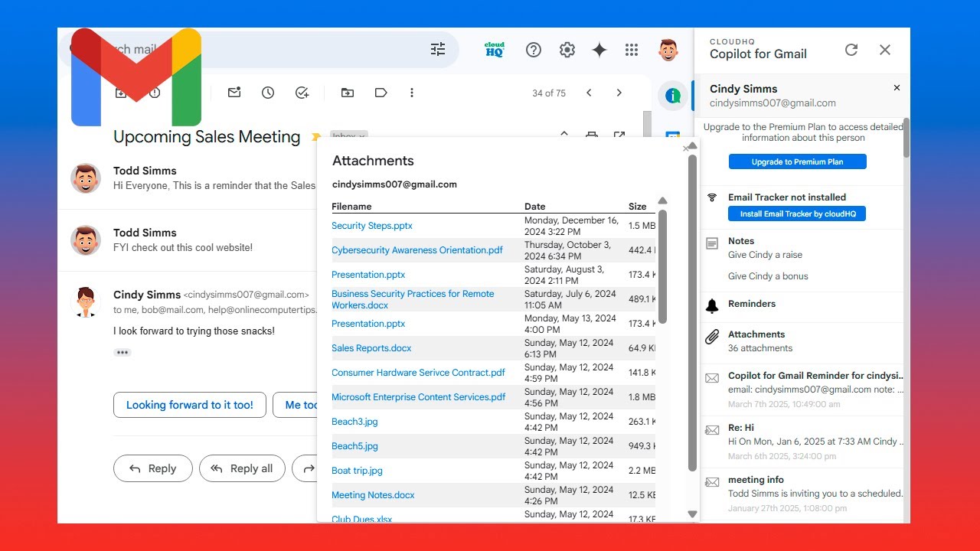Open the cloudHQ extension icon

pyautogui.click(x=495, y=50)
